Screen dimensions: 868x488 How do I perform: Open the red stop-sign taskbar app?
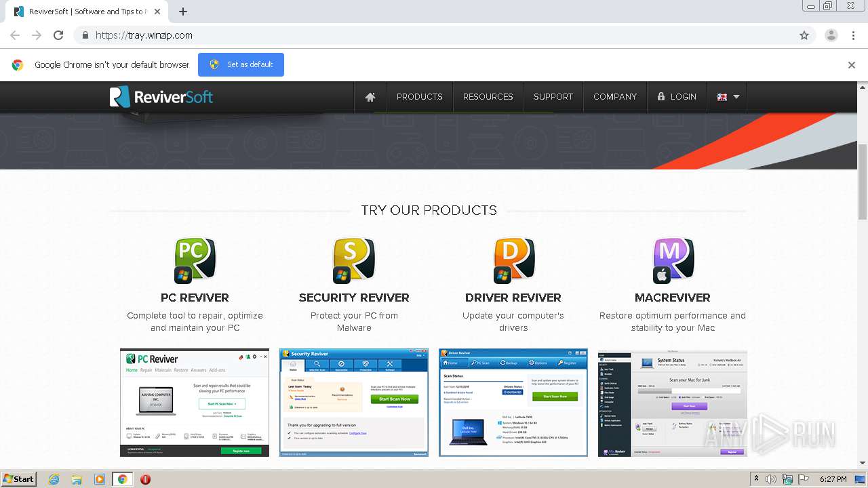coord(145,479)
